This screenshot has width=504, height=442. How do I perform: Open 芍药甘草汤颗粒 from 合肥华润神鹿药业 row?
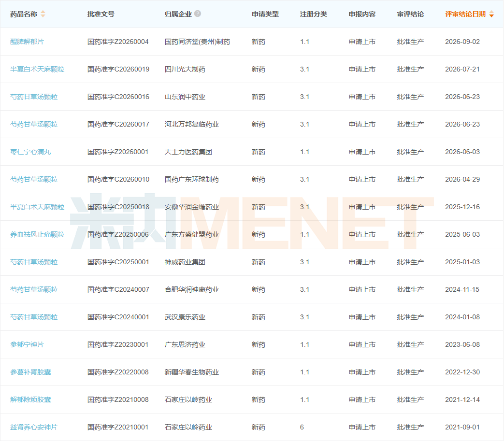tap(34, 290)
